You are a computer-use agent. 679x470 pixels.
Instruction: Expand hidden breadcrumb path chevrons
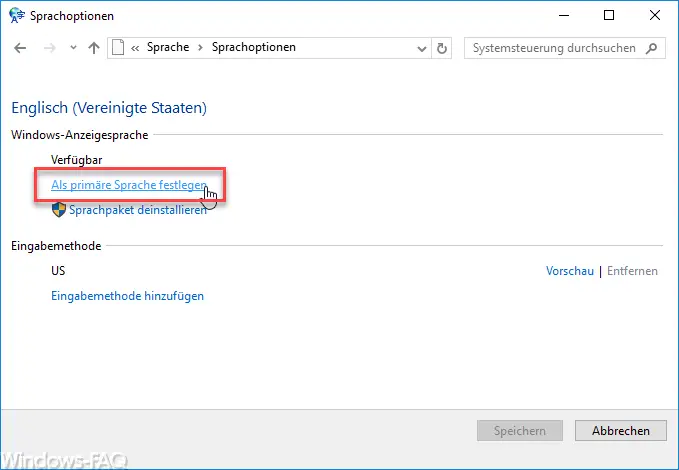[135, 48]
